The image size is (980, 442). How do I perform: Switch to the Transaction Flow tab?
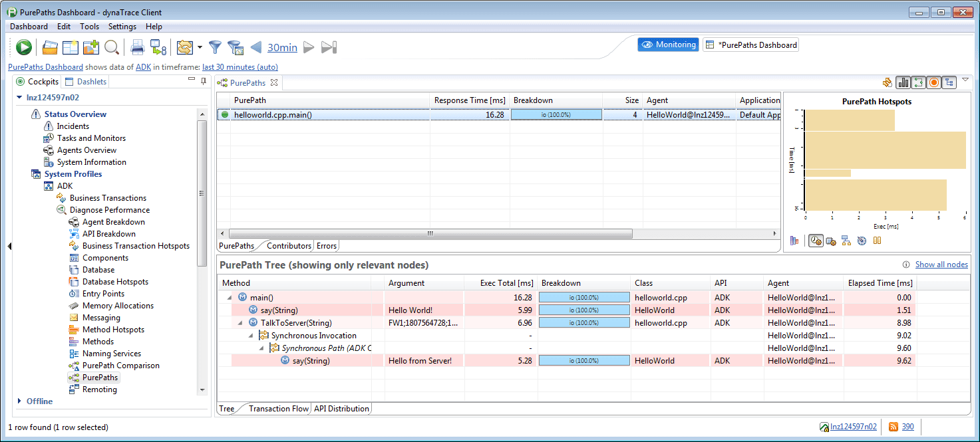pyautogui.click(x=279, y=409)
